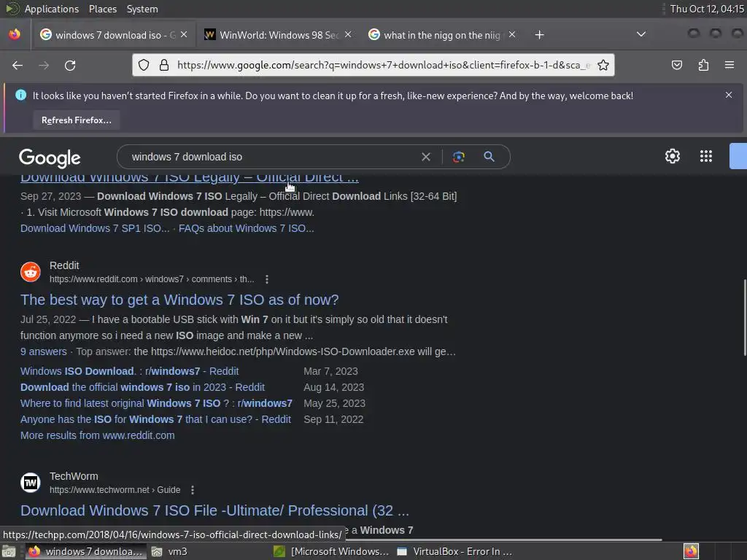Close the third Google search tab
Screen dimensions: 747x560
(512, 35)
